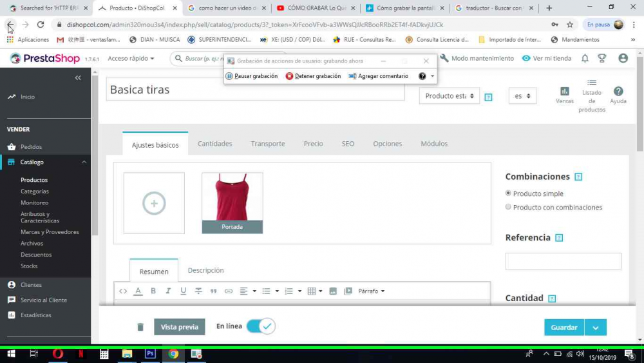The image size is (644, 363).
Task: Delete product using the trash icon
Action: click(x=140, y=327)
